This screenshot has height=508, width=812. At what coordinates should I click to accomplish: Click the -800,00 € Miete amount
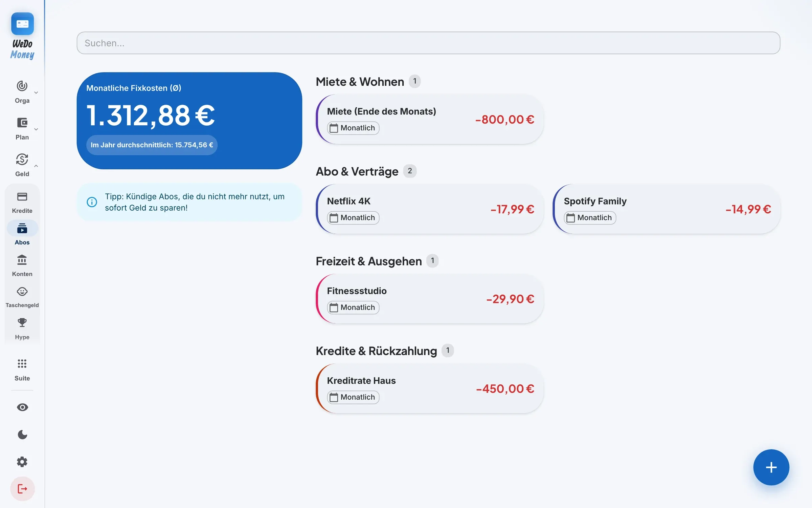point(505,120)
